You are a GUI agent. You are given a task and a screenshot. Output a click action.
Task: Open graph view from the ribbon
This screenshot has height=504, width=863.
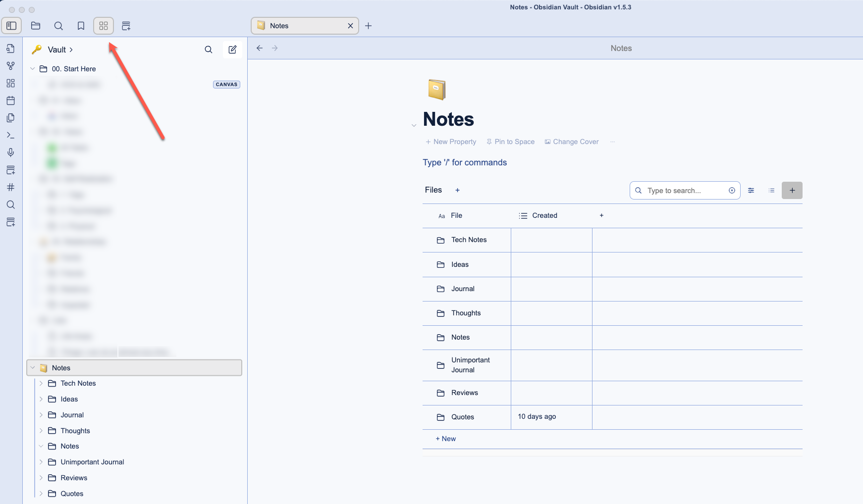[10, 66]
